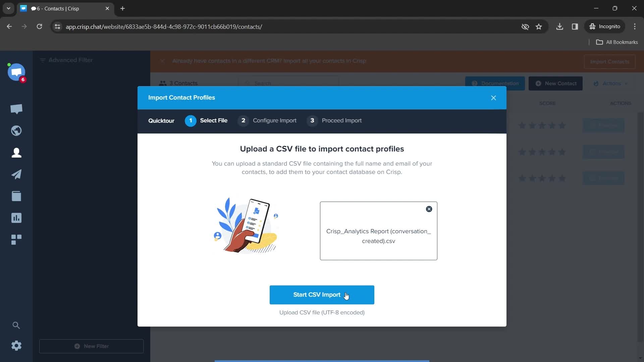Select the Search icon at bottom

16,325
